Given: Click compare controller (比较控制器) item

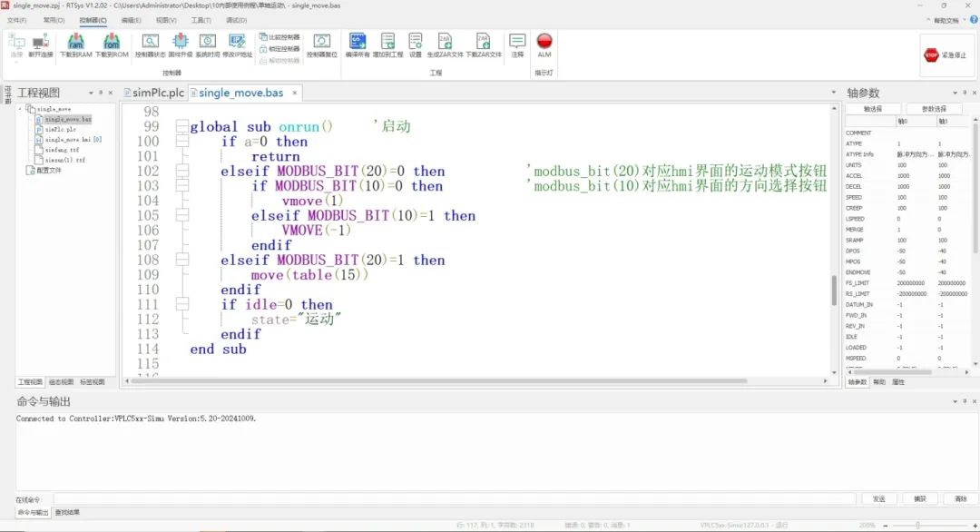Looking at the screenshot, I should [279, 37].
